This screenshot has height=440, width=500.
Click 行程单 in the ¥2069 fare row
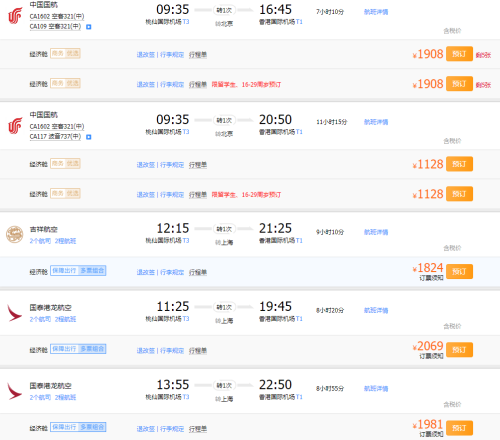(198, 350)
